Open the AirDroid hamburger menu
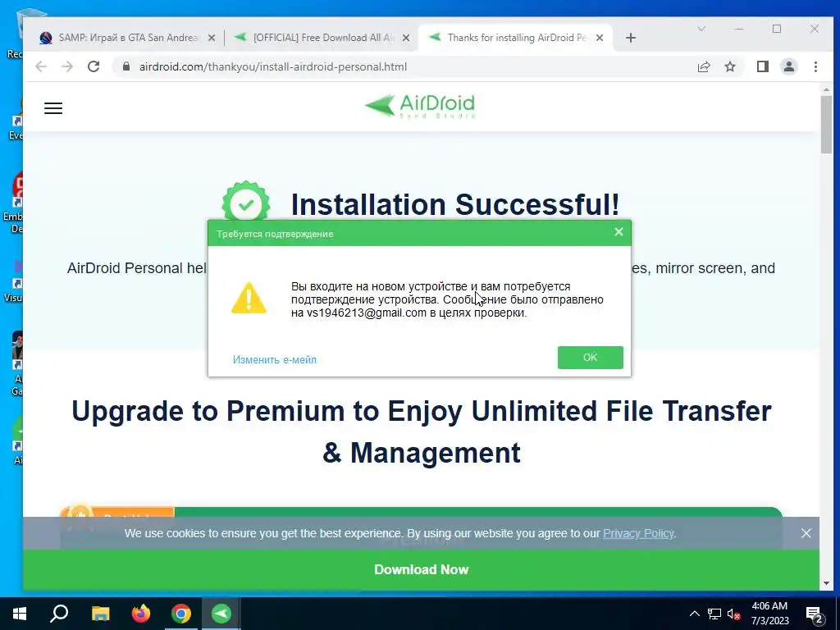 coord(53,108)
